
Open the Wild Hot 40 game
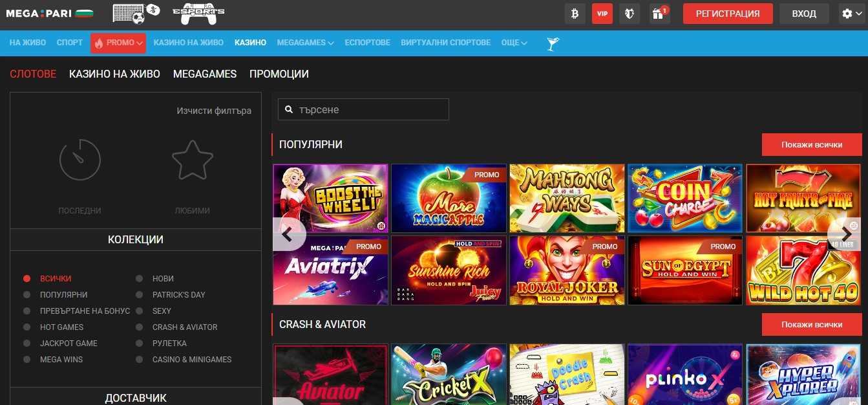point(803,270)
